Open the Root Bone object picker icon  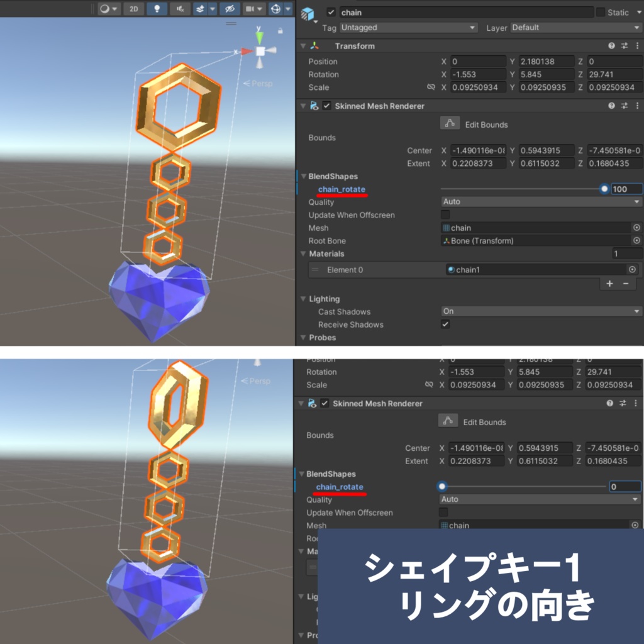636,240
